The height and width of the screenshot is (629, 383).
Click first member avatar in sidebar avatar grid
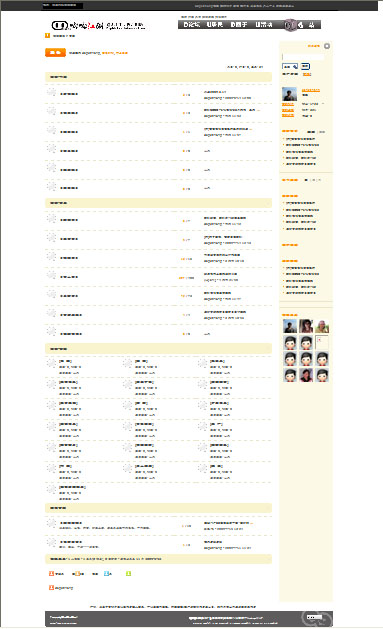[x=290, y=326]
